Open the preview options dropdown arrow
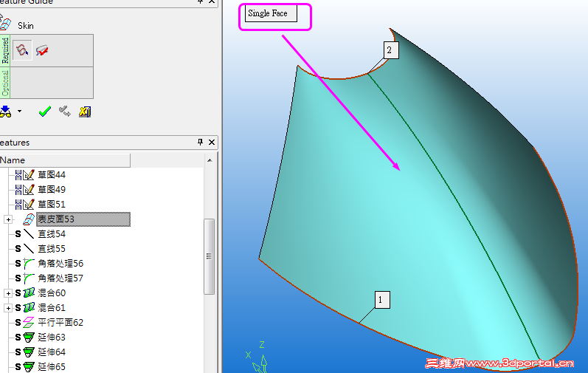 pyautogui.click(x=19, y=111)
